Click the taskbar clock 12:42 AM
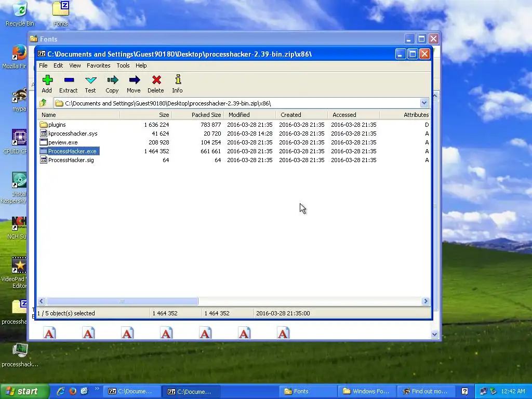 [513, 391]
